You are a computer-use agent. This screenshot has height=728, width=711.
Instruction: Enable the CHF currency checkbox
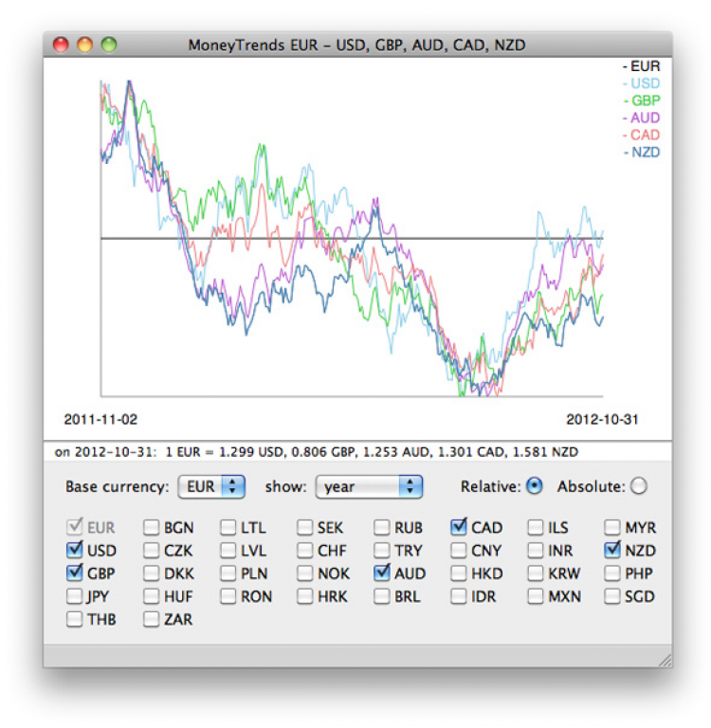305,551
